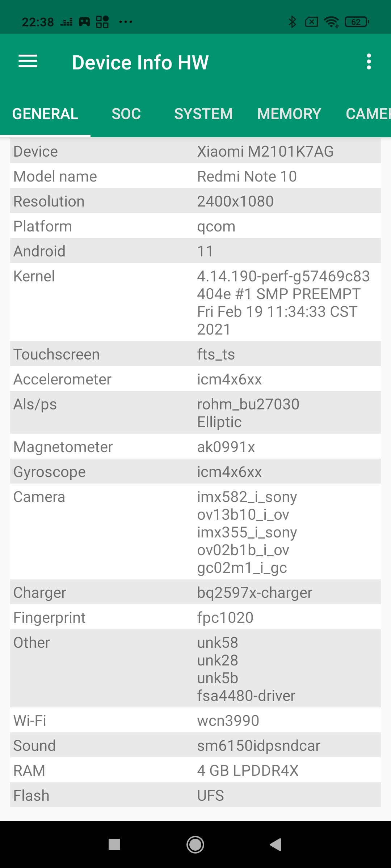
Task: Tap the RAM 4 GB LPDDR4X row
Action: pyautogui.click(x=195, y=771)
